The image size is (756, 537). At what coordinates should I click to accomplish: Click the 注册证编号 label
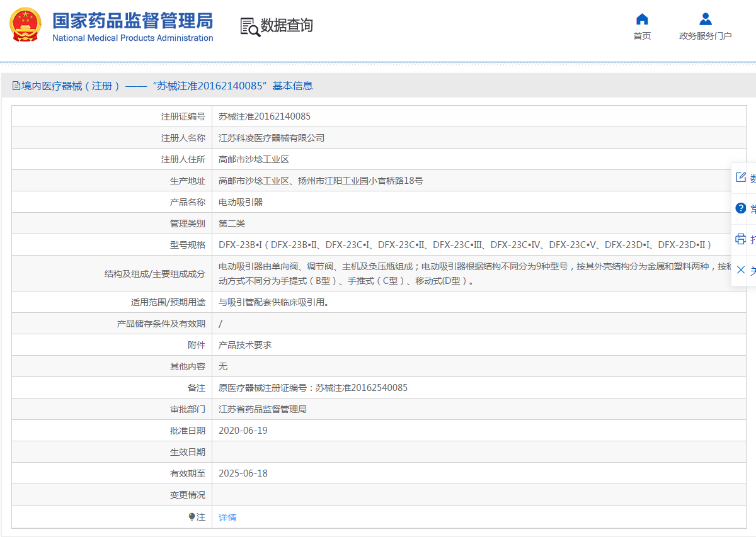(183, 116)
